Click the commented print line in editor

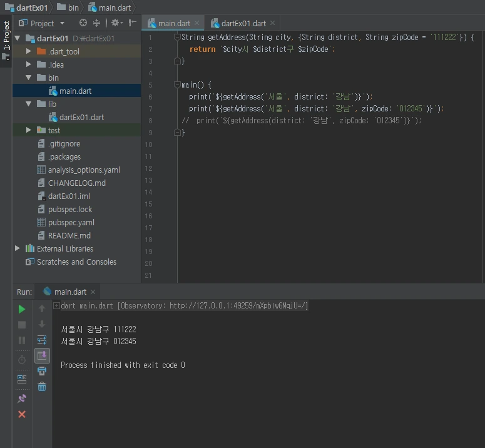point(301,121)
